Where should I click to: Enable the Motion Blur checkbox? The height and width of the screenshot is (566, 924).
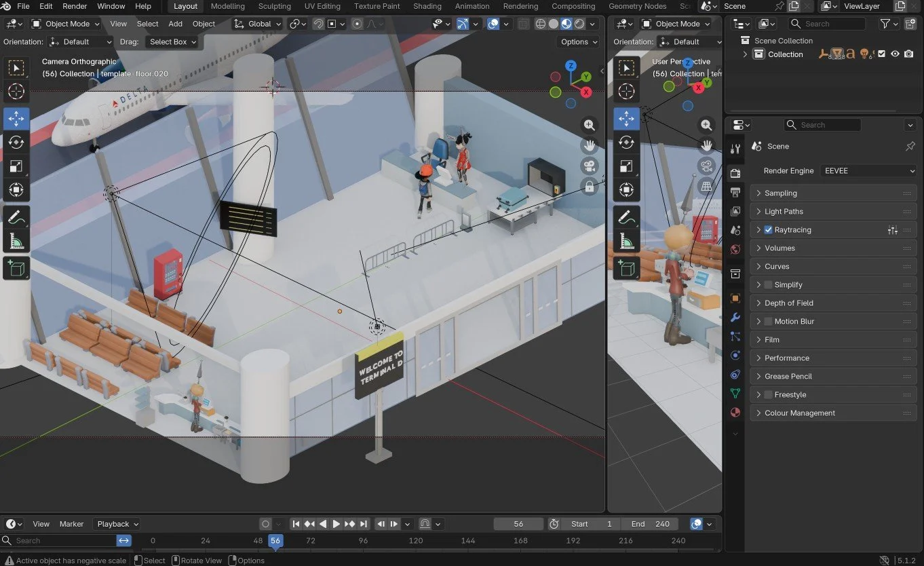tap(768, 322)
